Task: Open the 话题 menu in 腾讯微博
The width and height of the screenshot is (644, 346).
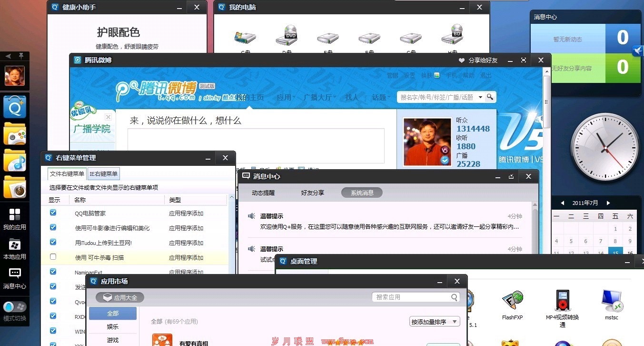Action: (x=381, y=97)
